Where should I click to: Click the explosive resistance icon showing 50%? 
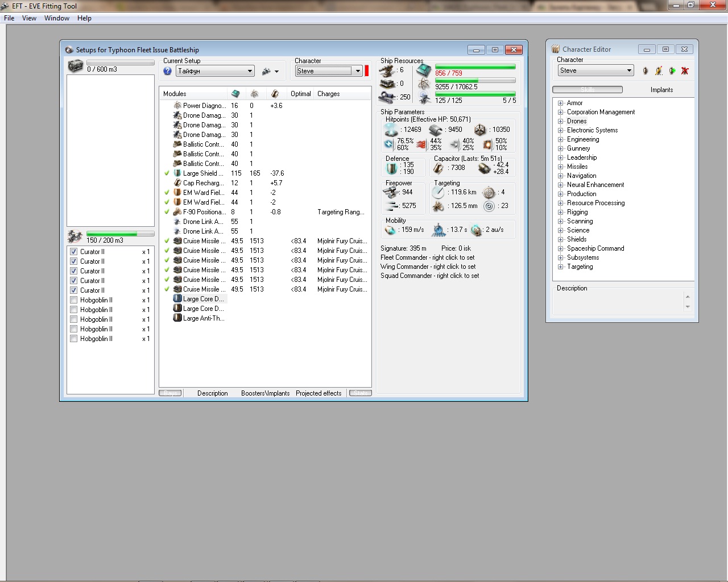pos(487,144)
